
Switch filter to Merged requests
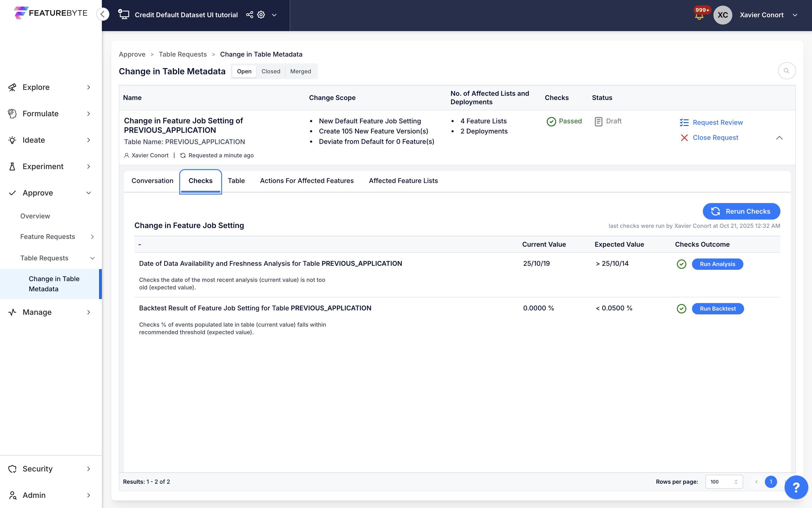click(x=300, y=71)
